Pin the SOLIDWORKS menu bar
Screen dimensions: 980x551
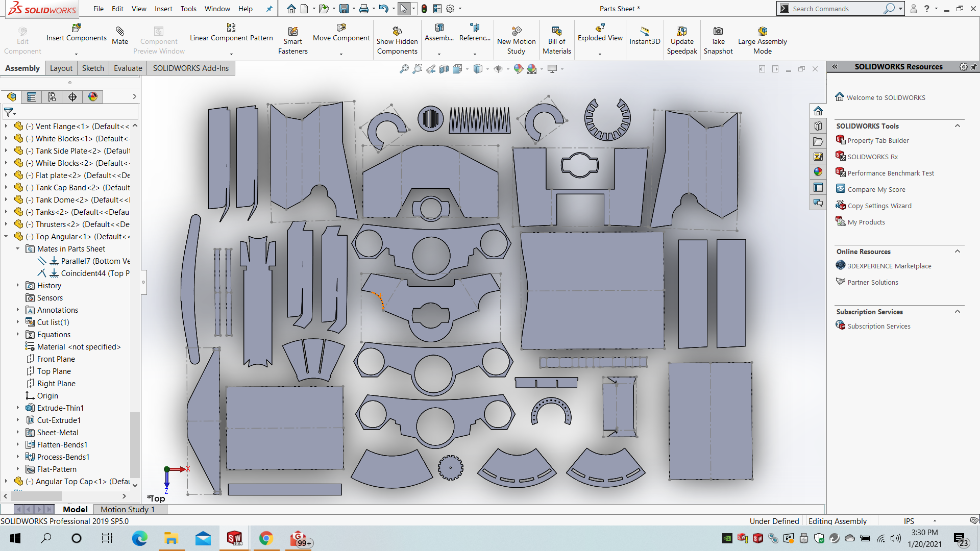coord(269,9)
